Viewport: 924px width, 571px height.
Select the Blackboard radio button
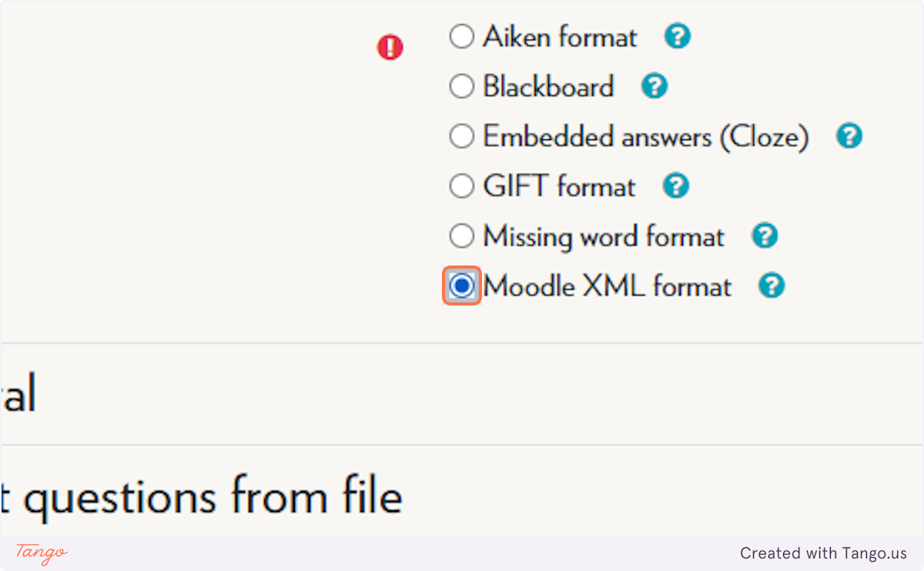click(461, 86)
